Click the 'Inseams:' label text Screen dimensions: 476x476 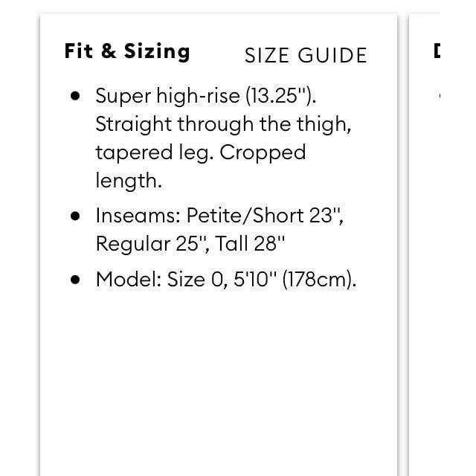(138, 216)
